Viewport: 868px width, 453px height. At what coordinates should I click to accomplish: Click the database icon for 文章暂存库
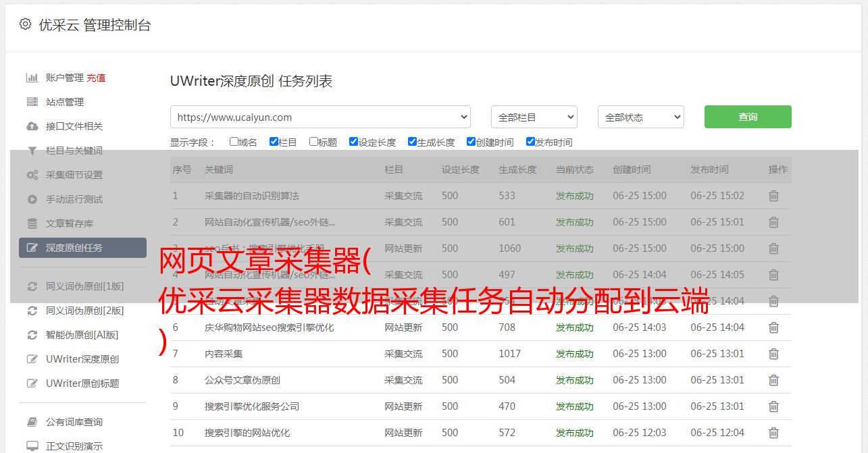click(x=32, y=223)
